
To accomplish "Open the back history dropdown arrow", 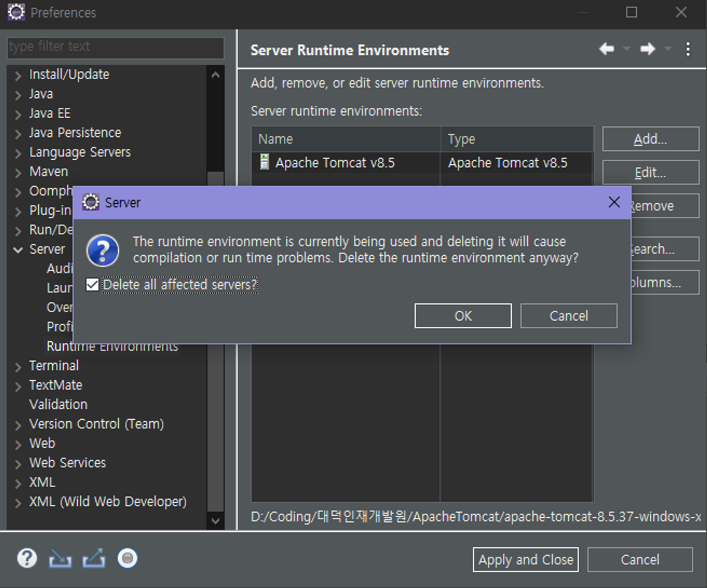I will 627,49.
